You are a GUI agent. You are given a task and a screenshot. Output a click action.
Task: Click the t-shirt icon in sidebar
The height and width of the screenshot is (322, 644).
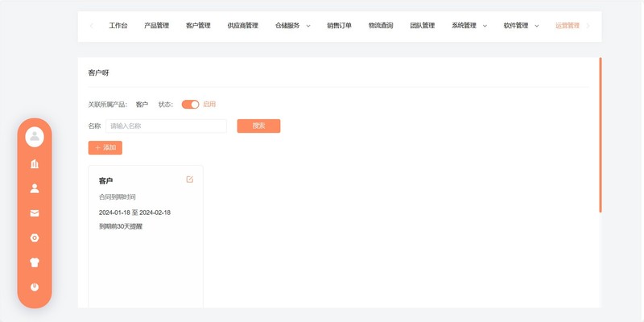click(35, 262)
